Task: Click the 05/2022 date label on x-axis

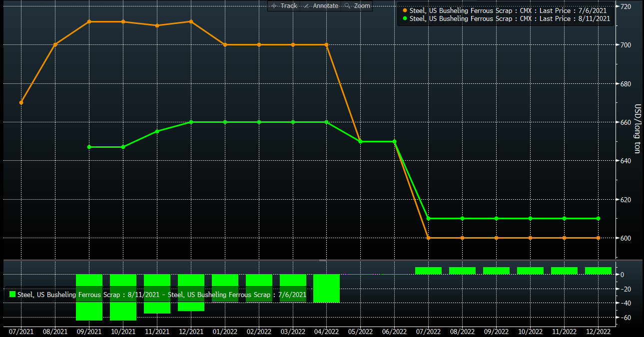Action: [x=360, y=331]
